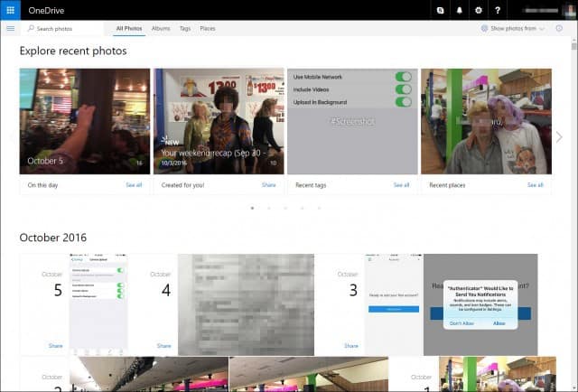Open Skype chat icon in header

440,10
